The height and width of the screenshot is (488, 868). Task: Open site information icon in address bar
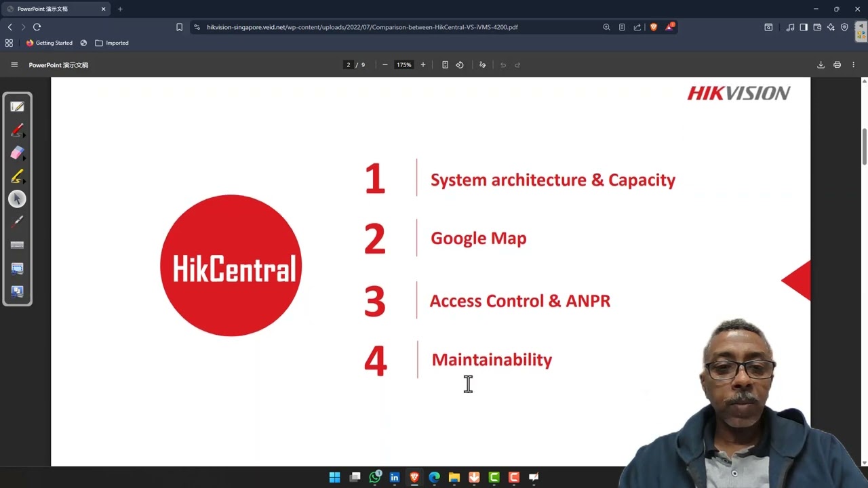pyautogui.click(x=197, y=27)
